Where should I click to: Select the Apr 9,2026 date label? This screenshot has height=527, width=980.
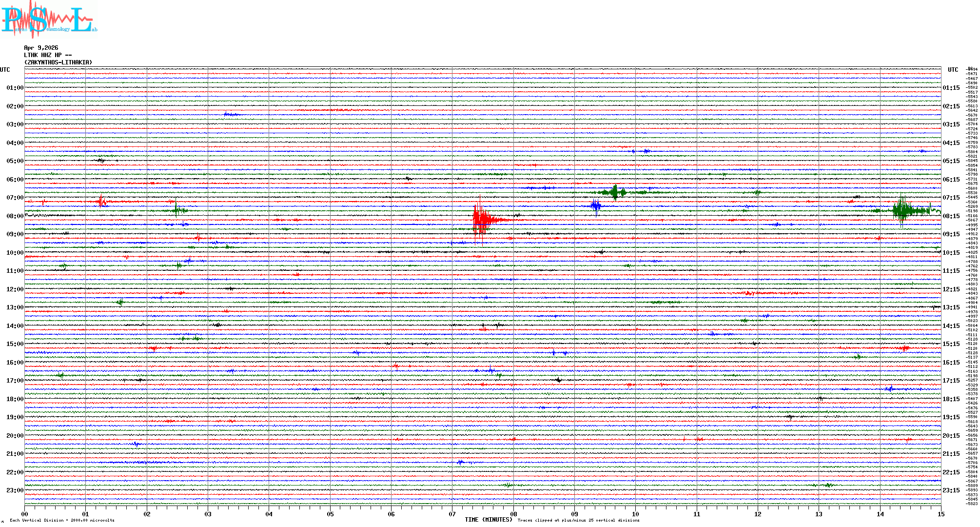(x=41, y=48)
